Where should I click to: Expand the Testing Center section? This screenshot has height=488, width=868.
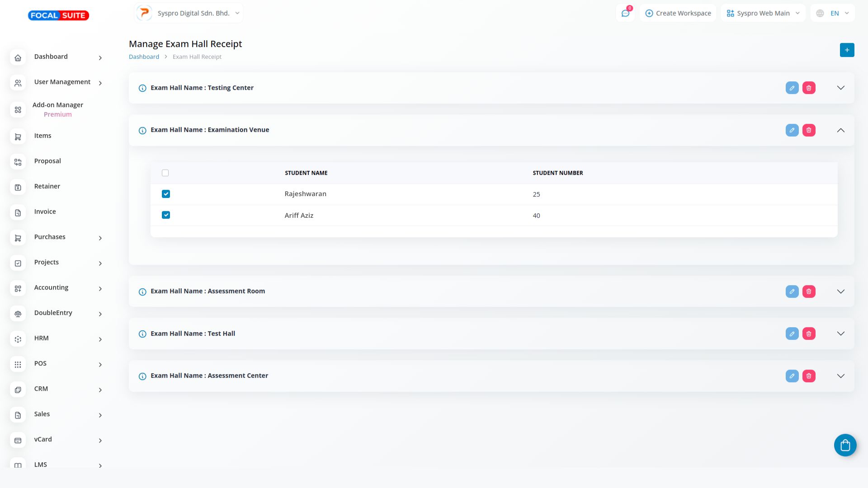pos(840,88)
